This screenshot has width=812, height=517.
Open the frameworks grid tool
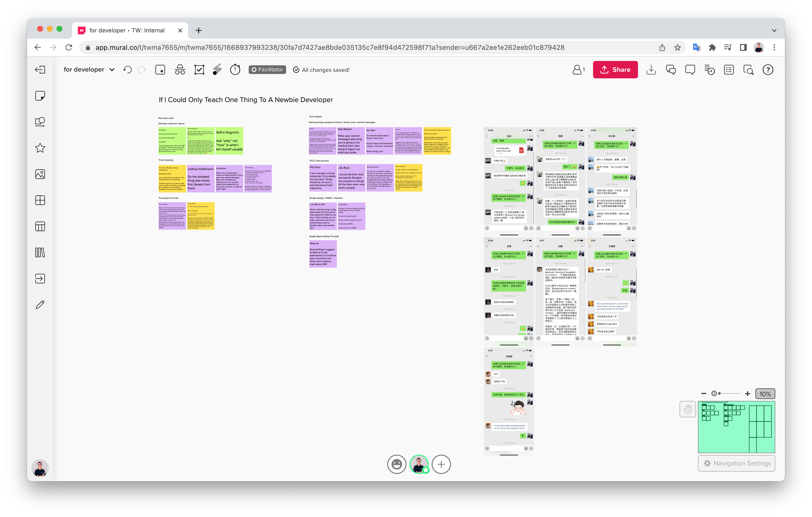click(x=40, y=200)
